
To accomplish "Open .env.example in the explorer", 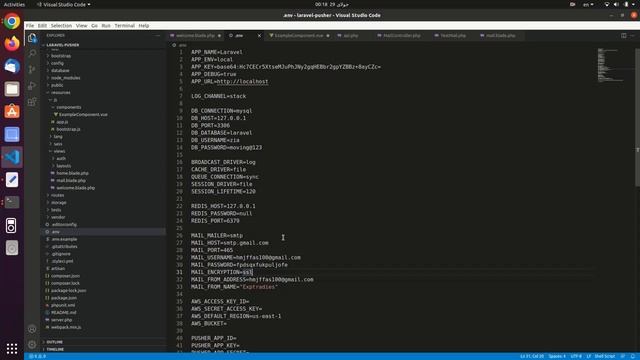I will 64,239.
